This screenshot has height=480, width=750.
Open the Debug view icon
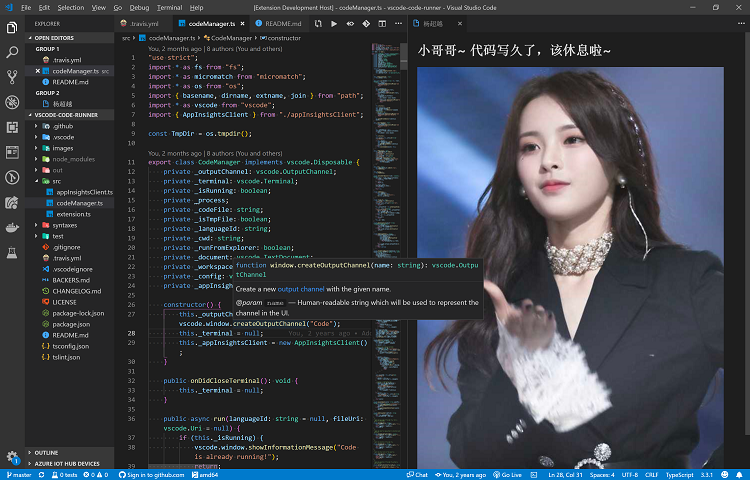12,102
